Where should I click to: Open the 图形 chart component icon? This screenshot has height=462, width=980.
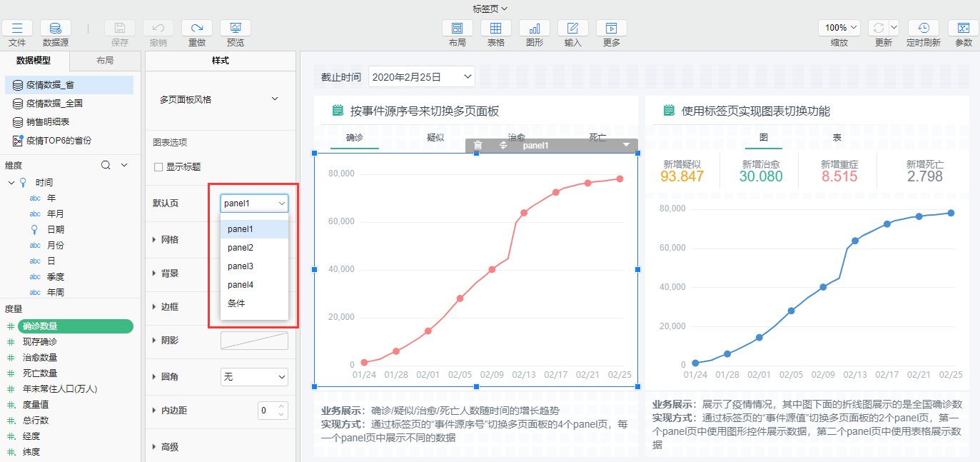point(534,29)
